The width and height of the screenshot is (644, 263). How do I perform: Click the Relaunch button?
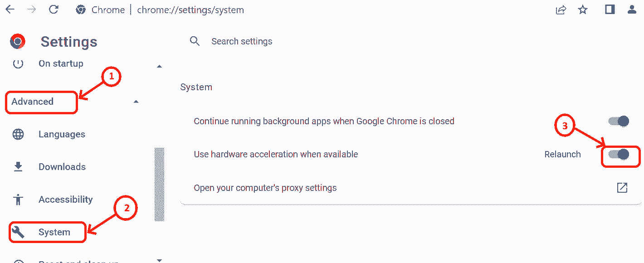pos(562,154)
